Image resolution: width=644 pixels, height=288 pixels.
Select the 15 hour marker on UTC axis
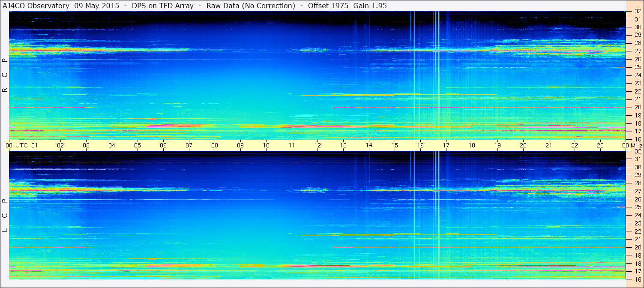tap(395, 145)
